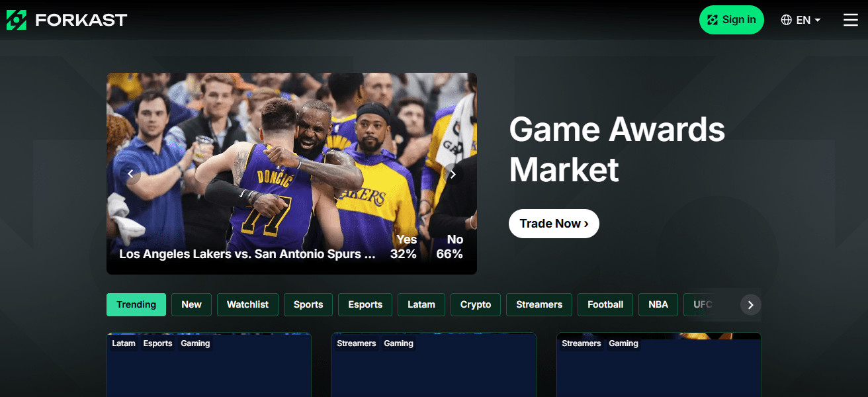Viewport: 868px width, 397px height.
Task: Choose the Football category tab
Action: point(605,304)
